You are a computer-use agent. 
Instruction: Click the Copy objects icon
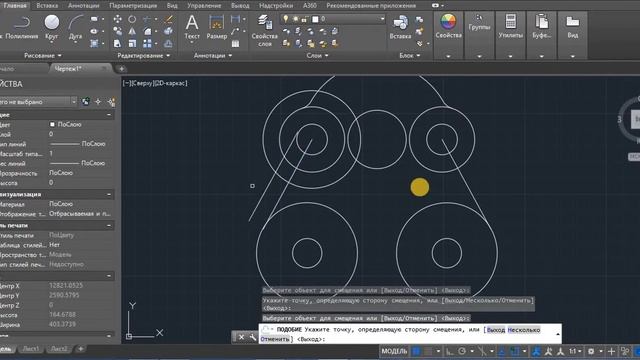[x=118, y=31]
